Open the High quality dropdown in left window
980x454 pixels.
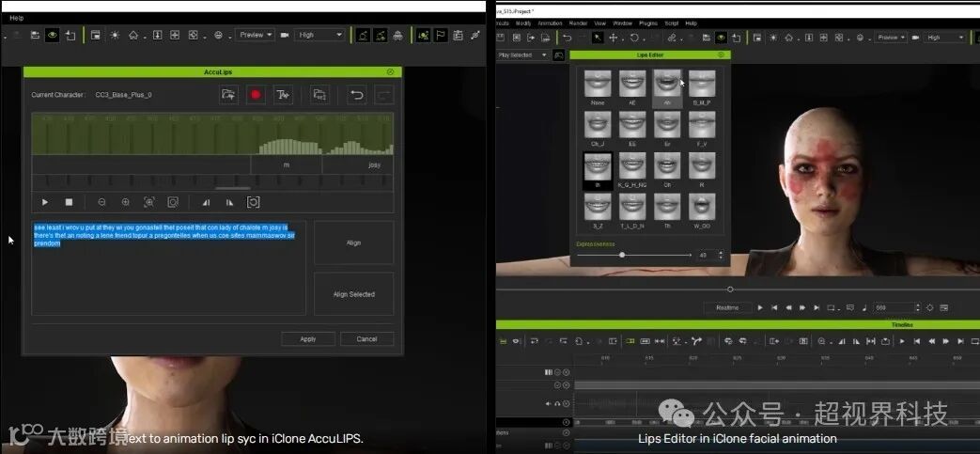320,35
